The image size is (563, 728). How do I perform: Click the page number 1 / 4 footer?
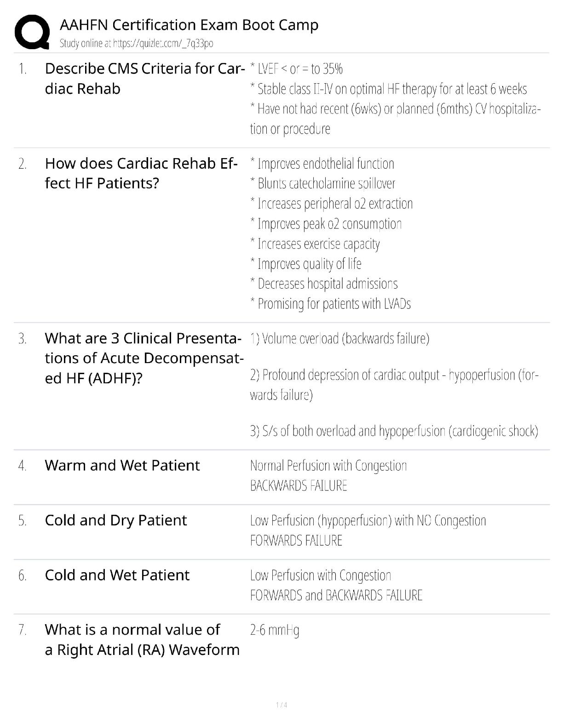281,705
